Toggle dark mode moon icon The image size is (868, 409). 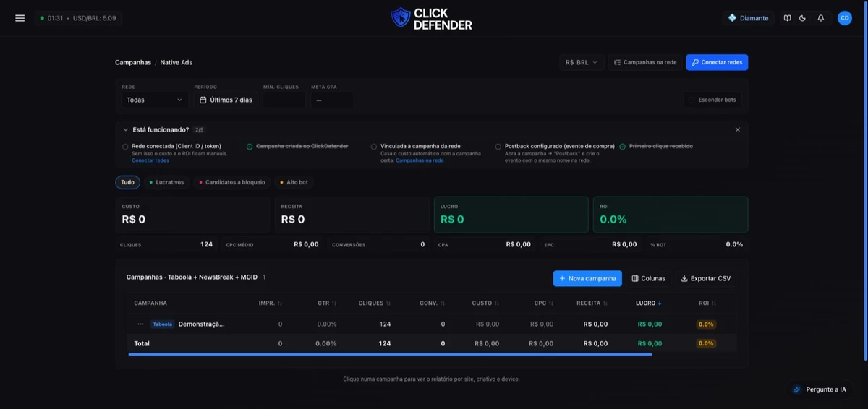802,18
